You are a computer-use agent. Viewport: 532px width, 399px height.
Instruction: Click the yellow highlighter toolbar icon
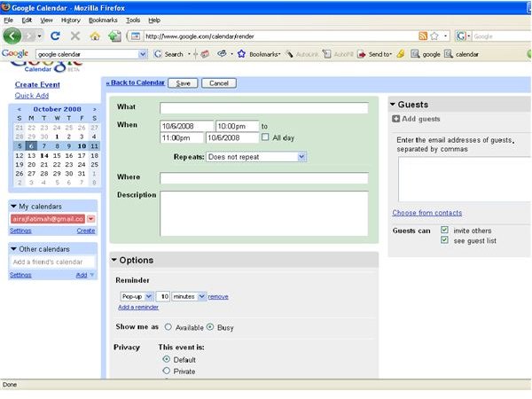(x=401, y=54)
